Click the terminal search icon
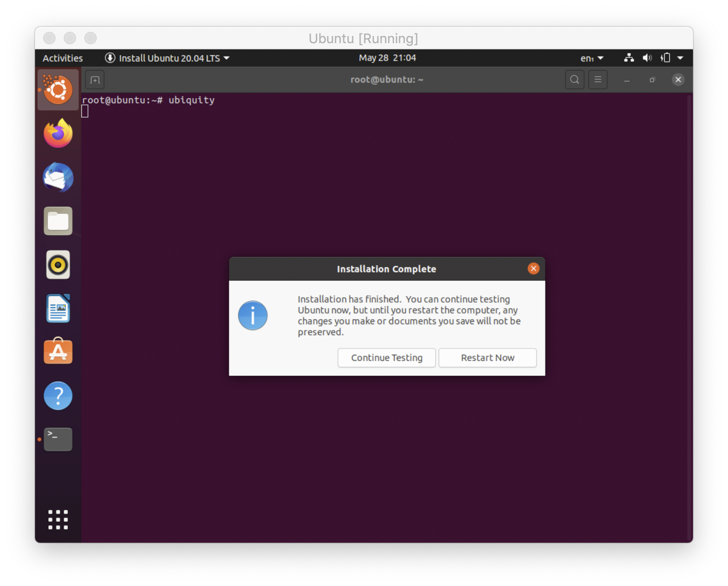The image size is (728, 586). pyautogui.click(x=575, y=80)
